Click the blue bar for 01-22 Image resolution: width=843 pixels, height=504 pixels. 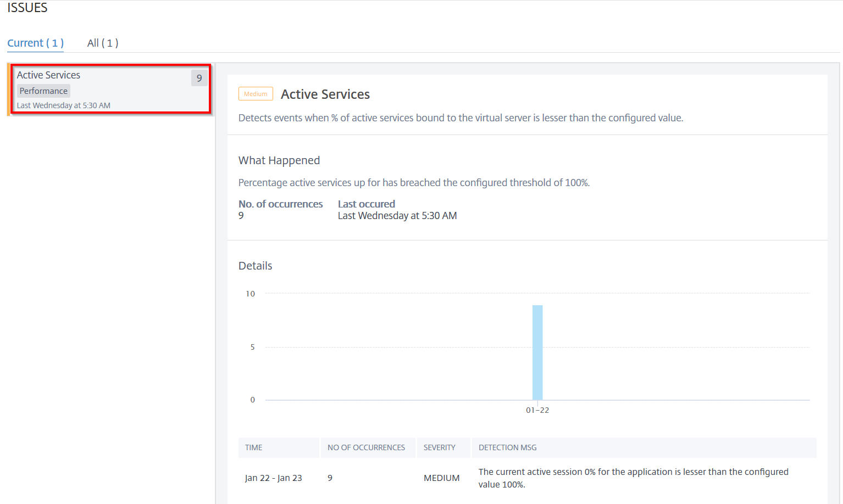point(537,352)
